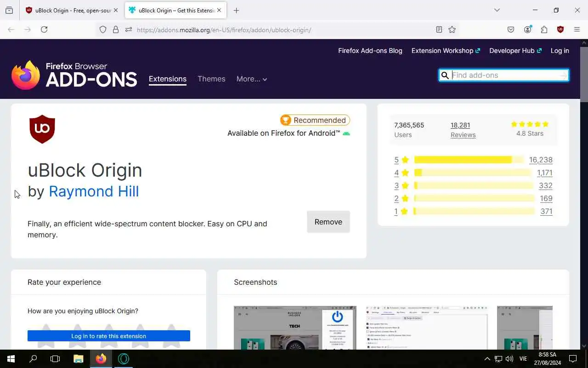Open the notification center icon

coord(573,359)
